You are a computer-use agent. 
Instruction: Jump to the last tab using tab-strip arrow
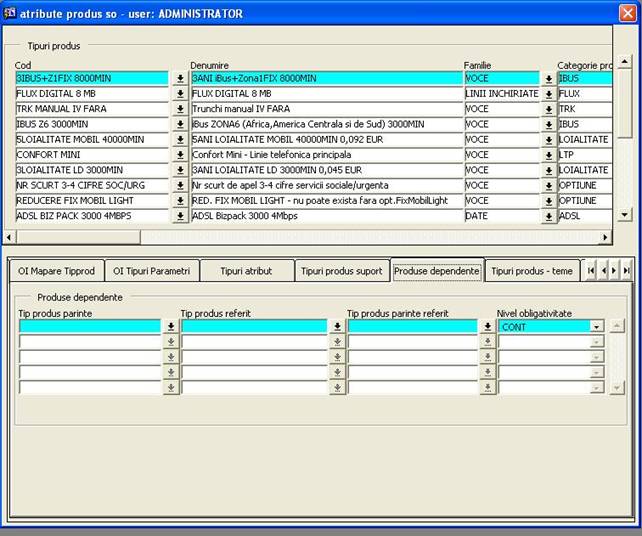pos(627,271)
